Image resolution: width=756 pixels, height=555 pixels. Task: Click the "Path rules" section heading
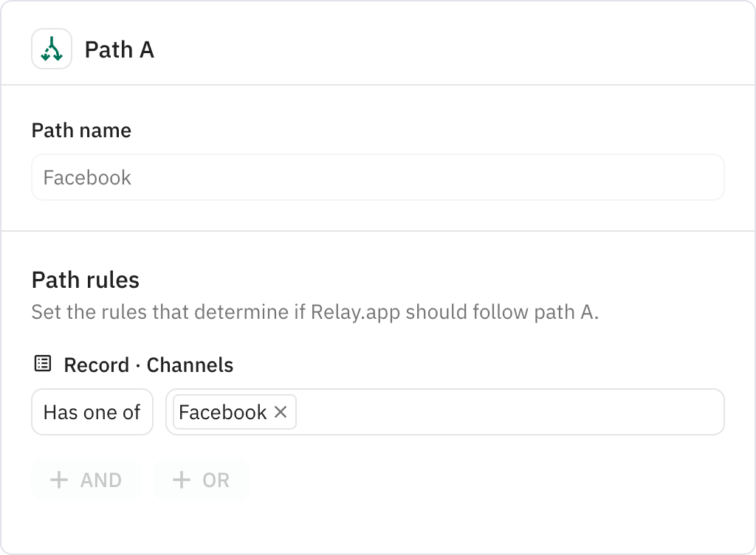[x=86, y=280]
